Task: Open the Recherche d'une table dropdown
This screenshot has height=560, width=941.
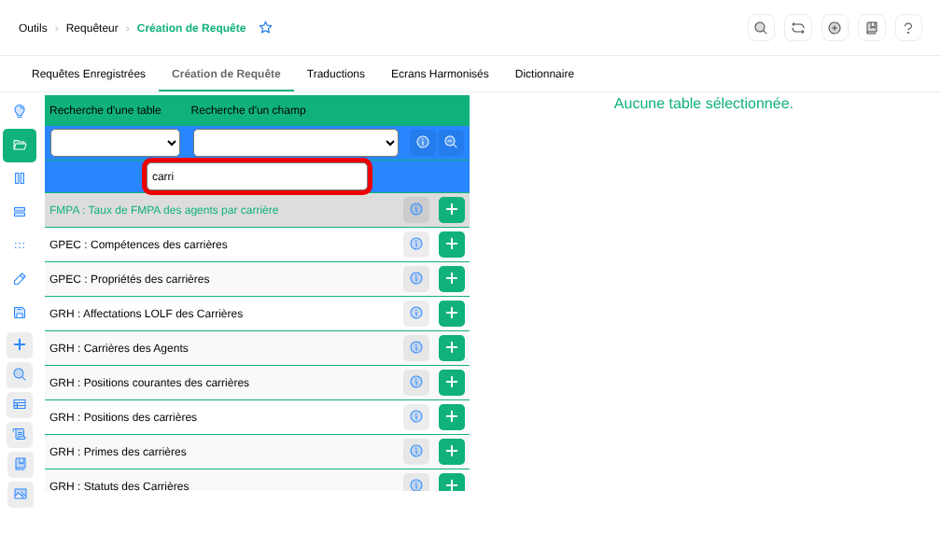Action: click(115, 143)
